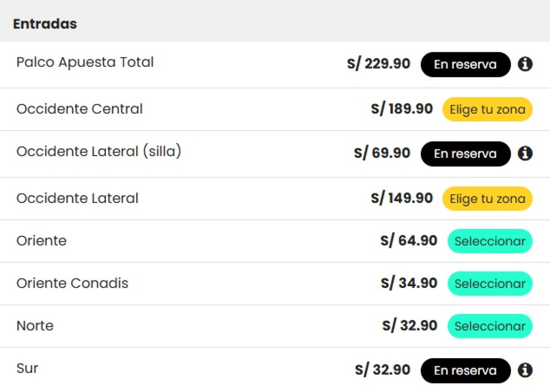550x392 pixels.
Task: Click the Norte ticket label
Action: click(x=35, y=326)
